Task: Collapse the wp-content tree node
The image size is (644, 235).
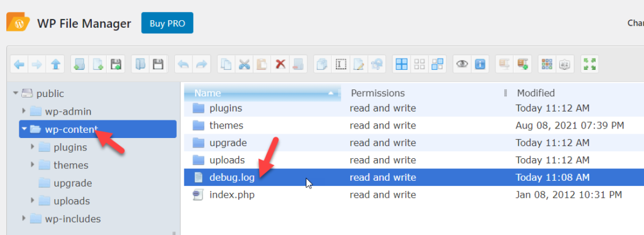Action: [25, 129]
